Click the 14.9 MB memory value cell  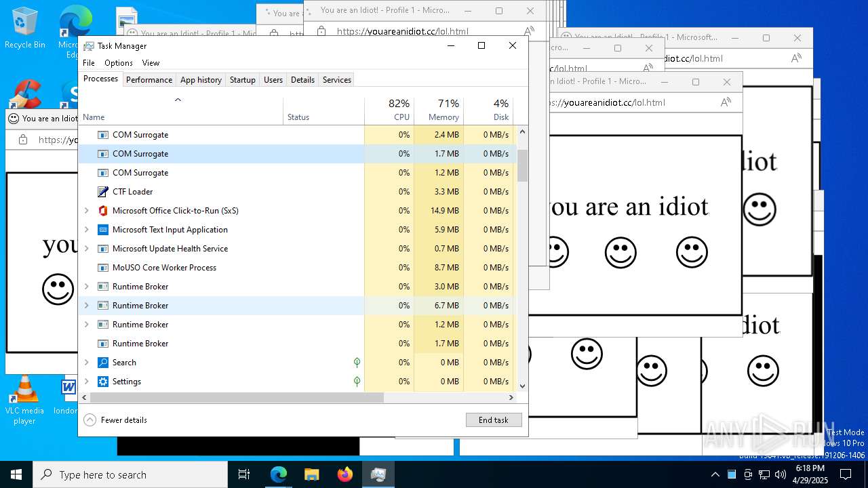point(439,211)
